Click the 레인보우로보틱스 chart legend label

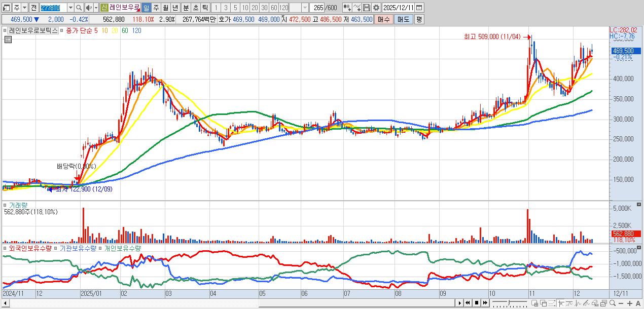[33, 30]
